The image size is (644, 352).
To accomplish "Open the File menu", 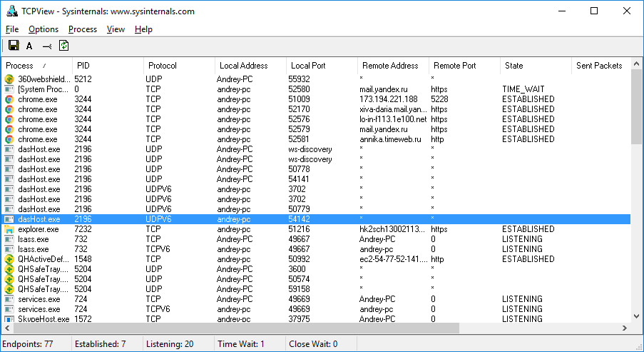I will tap(12, 29).
